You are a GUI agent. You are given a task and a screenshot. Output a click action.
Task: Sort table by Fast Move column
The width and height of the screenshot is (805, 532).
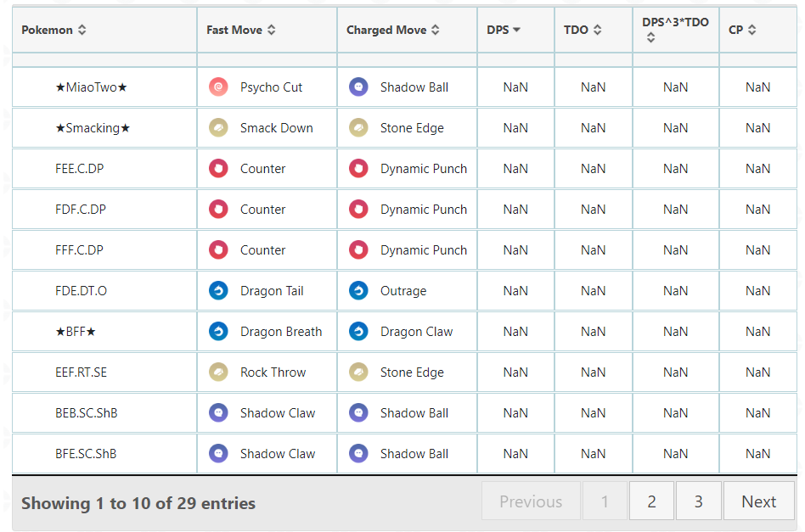pyautogui.click(x=267, y=30)
